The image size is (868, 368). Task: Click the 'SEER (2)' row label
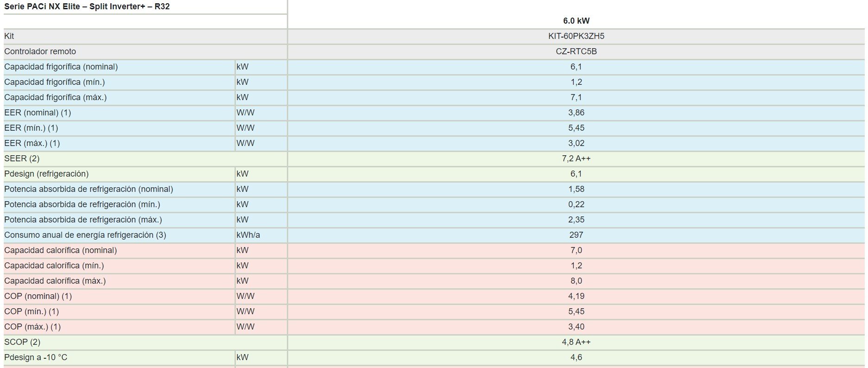coord(22,159)
